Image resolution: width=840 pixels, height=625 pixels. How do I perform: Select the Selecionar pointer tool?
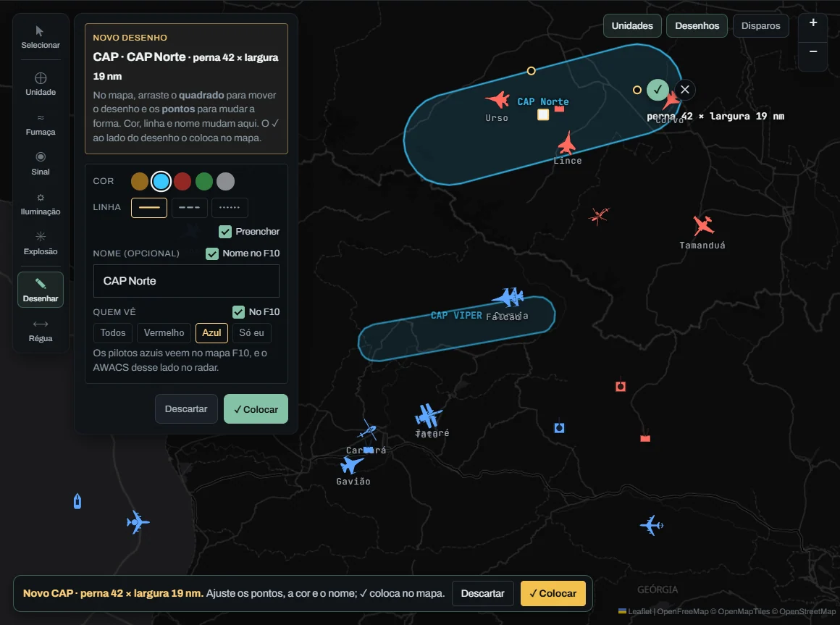(x=40, y=37)
